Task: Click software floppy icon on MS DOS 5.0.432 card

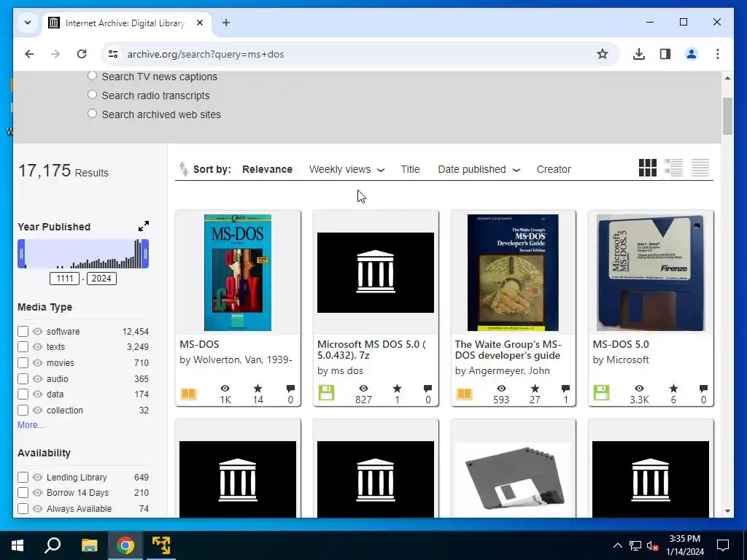Action: (326, 393)
